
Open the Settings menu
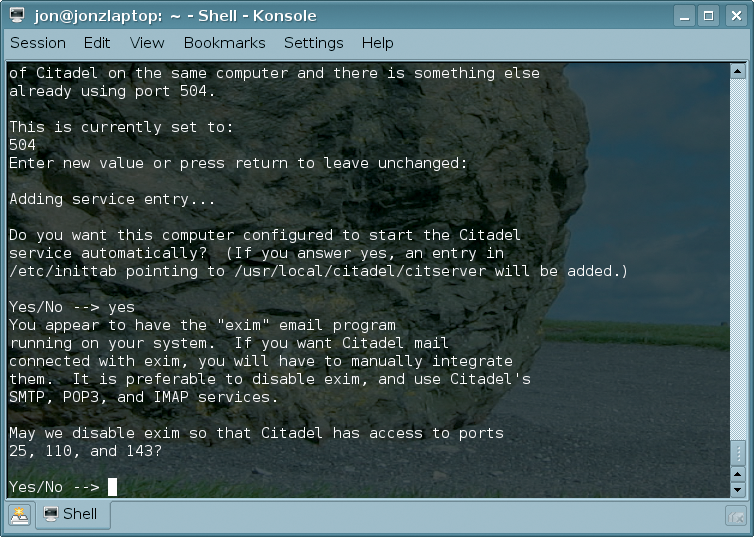pyautogui.click(x=314, y=43)
